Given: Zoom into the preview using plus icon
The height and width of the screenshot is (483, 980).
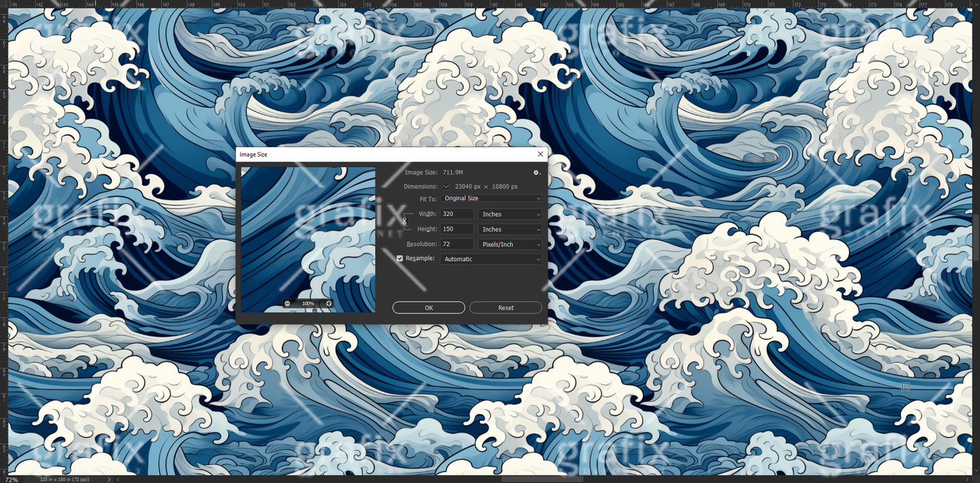Looking at the screenshot, I should 329,303.
